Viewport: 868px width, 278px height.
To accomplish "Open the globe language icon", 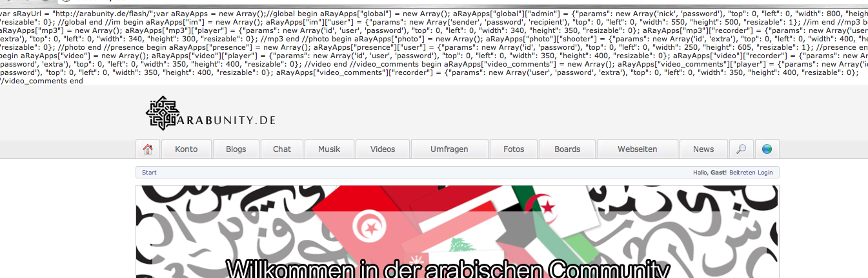I will (767, 149).
